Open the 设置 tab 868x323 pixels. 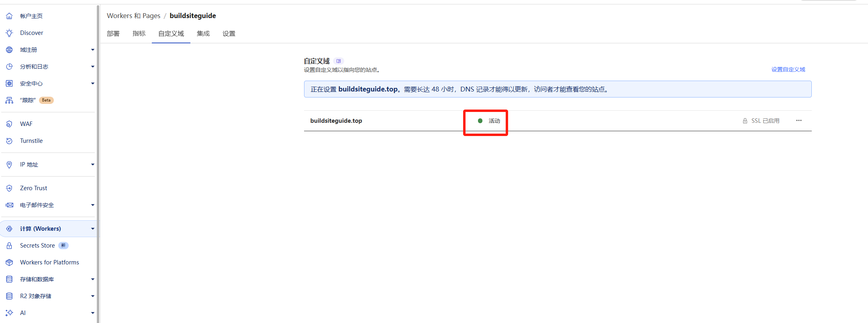point(229,34)
